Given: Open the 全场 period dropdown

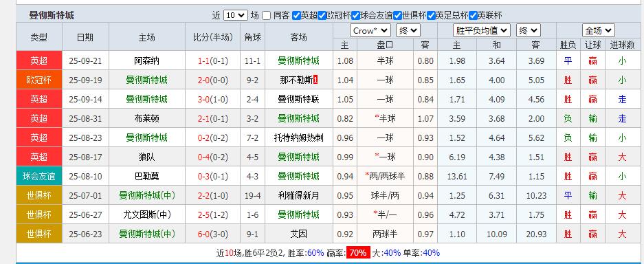Looking at the screenshot, I should click(598, 30).
